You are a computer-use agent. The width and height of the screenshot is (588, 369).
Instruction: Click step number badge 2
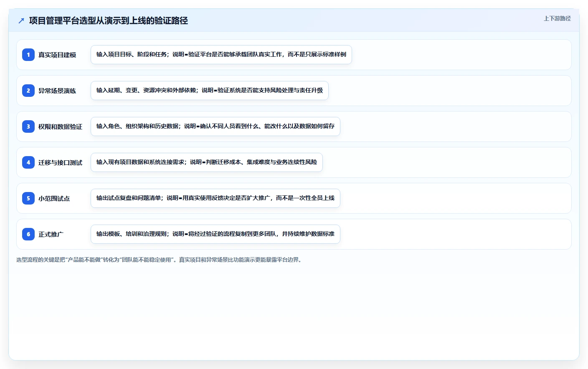28,91
